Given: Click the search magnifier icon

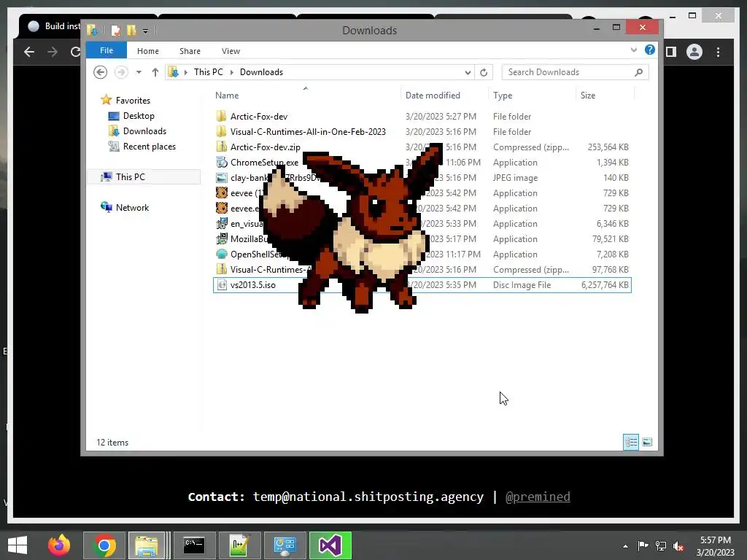Looking at the screenshot, I should [639, 72].
